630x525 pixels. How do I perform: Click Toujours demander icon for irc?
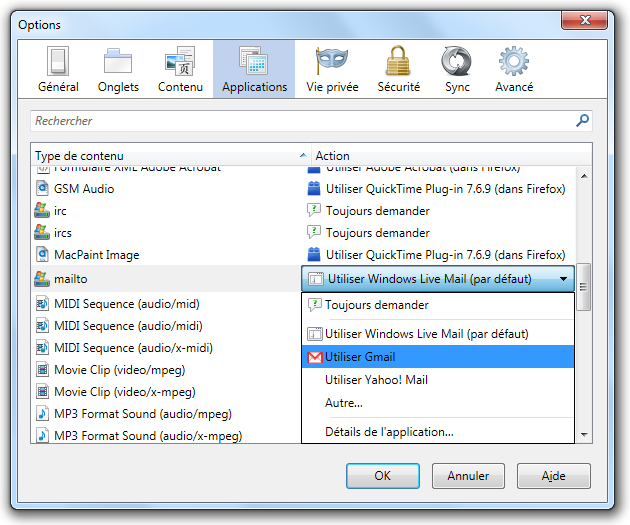tap(314, 210)
